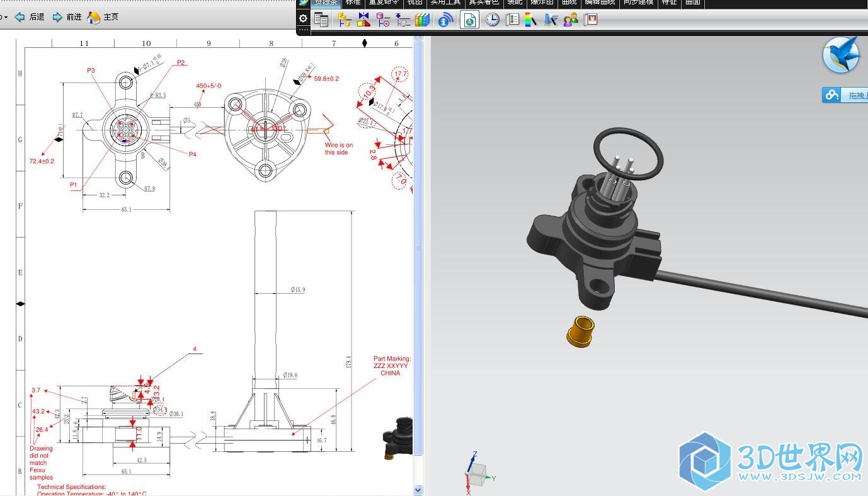This screenshot has height=496, width=868.
Task: Click the dimension '32.2' under top view
Action: pos(105,195)
